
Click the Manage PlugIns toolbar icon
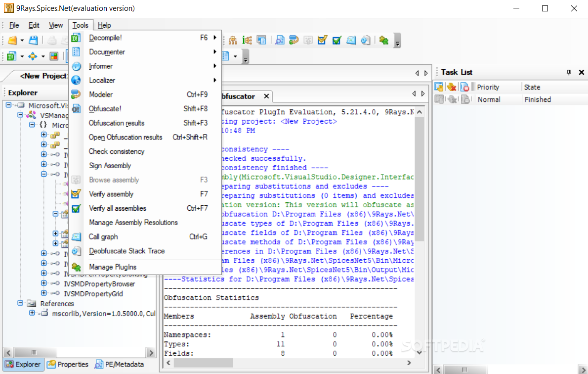[x=383, y=40]
